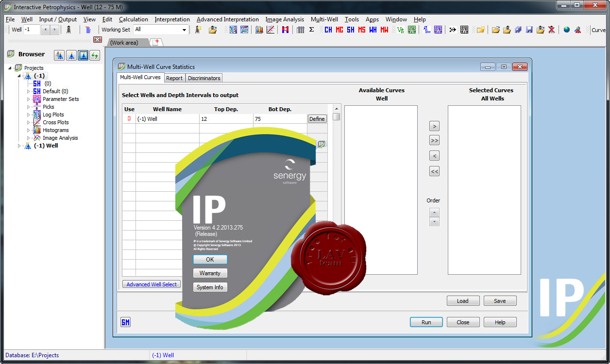Click the Bot Dep. cell showing 75
This screenshot has height=364, width=610.
coord(280,119)
